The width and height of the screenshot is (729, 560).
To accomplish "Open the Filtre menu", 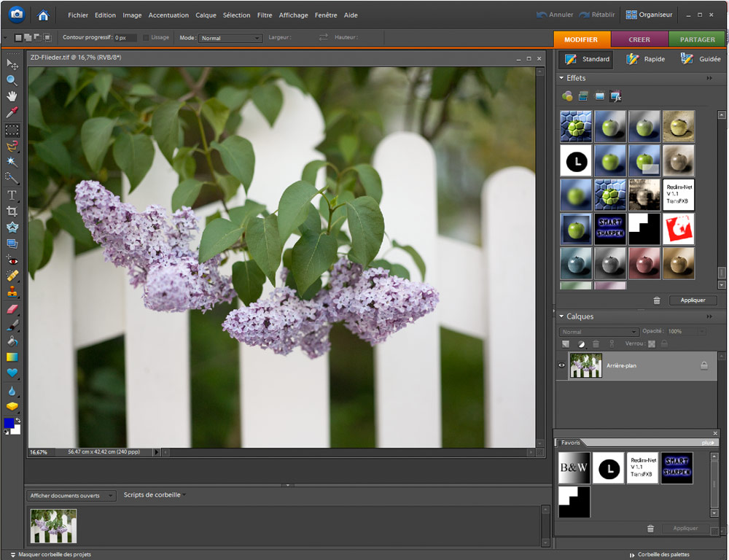I will click(x=265, y=15).
